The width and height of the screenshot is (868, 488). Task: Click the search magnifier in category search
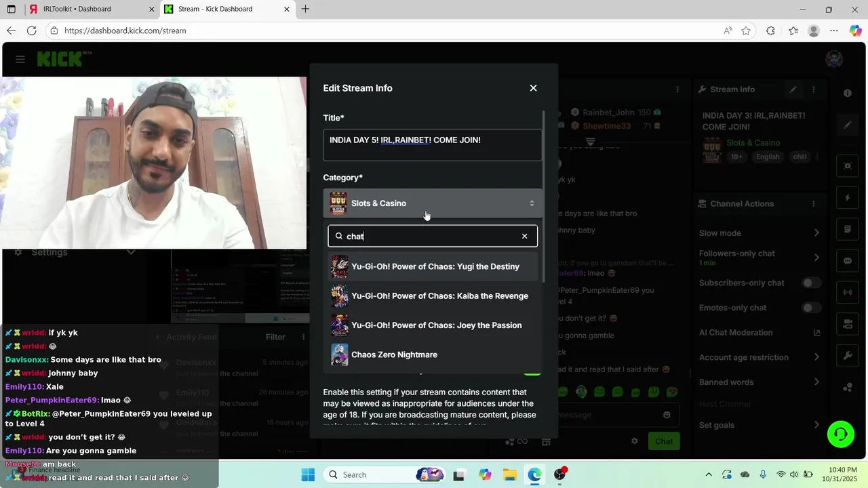(339, 236)
